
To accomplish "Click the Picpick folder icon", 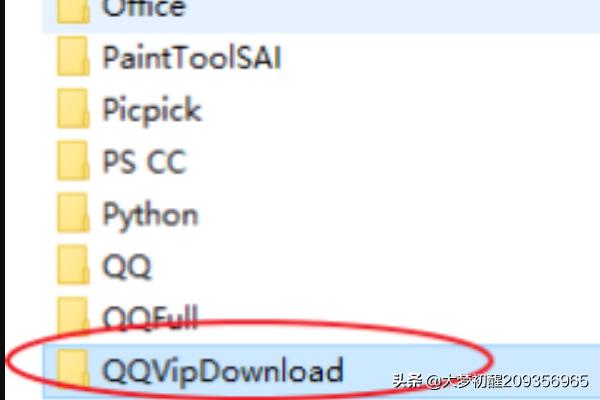I will click(x=73, y=109).
